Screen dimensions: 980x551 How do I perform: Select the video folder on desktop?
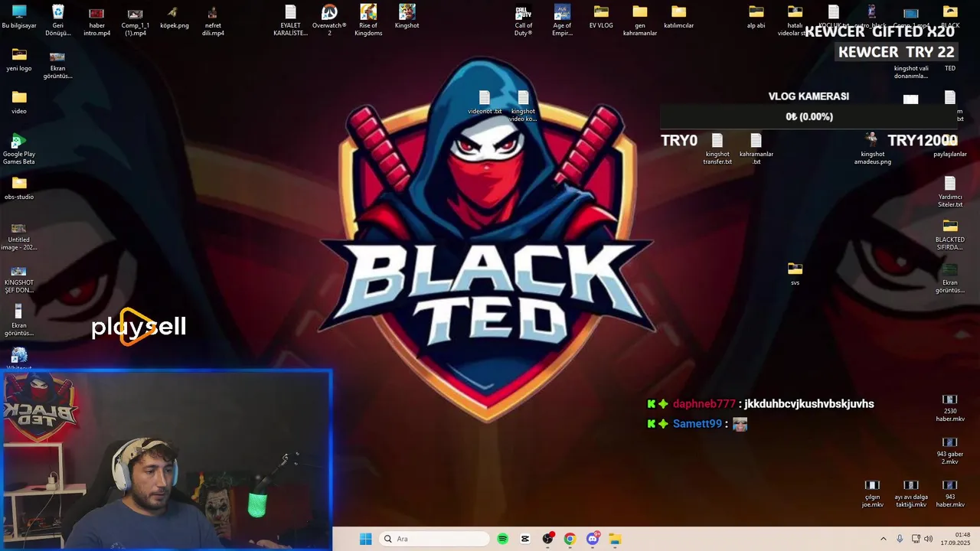pos(19,103)
